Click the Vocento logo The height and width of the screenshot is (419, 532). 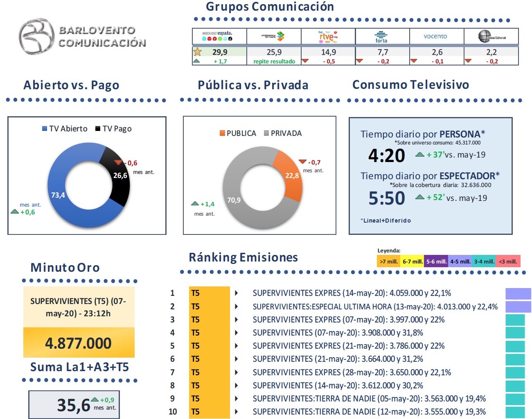435,36
